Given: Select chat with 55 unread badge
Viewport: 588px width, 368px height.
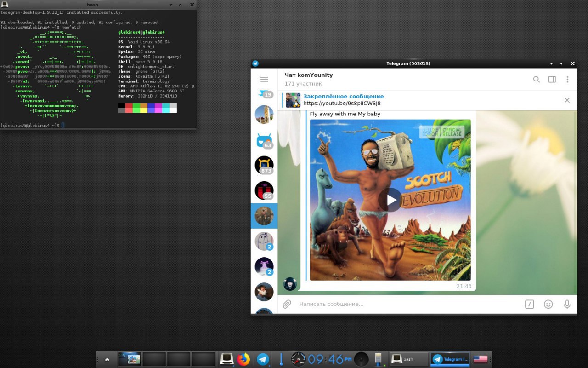Looking at the screenshot, I should coord(264,190).
